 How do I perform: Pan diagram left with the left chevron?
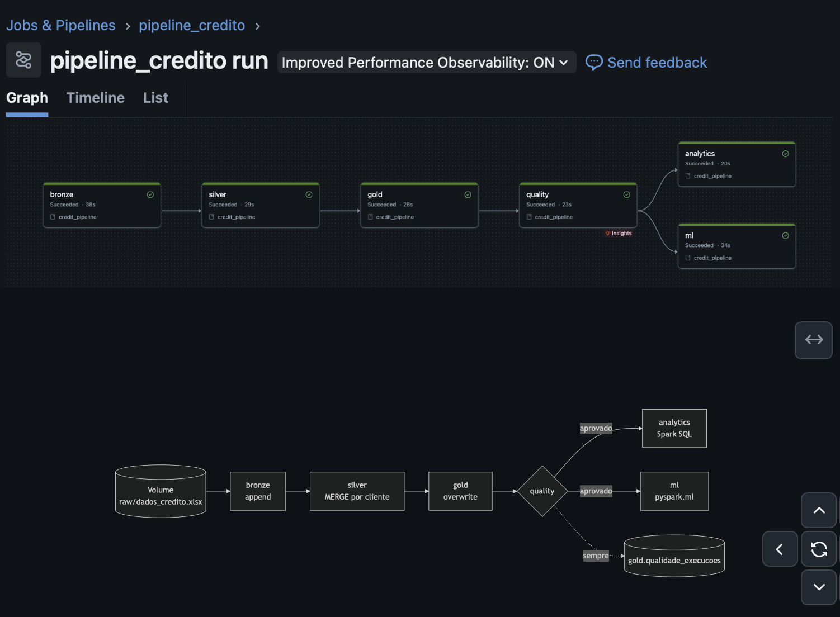point(780,549)
